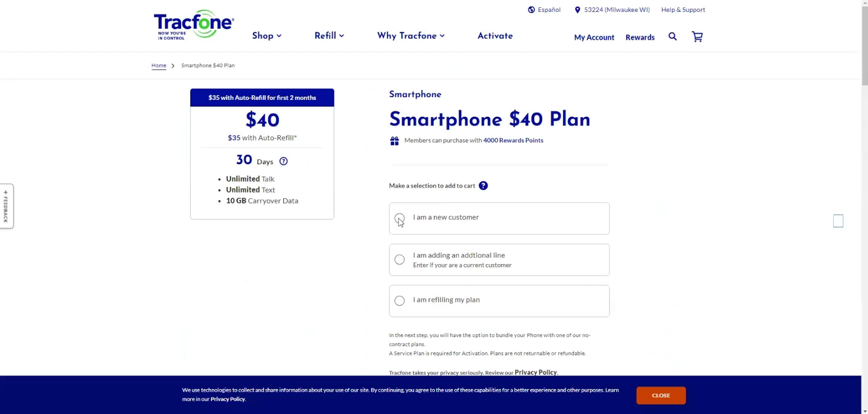The height and width of the screenshot is (414, 868).
Task: Click the page vertical scrollbar
Action: [x=865, y=197]
